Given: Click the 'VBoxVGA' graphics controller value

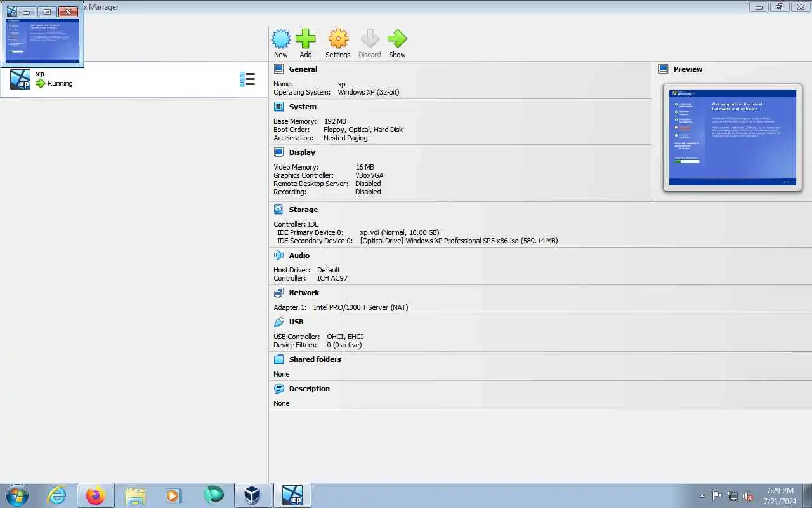Looking at the screenshot, I should click(369, 175).
